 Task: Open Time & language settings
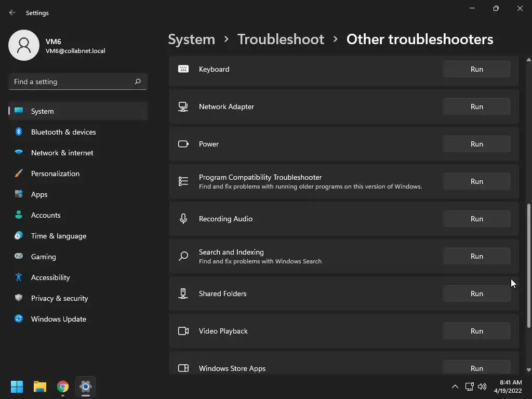(59, 236)
